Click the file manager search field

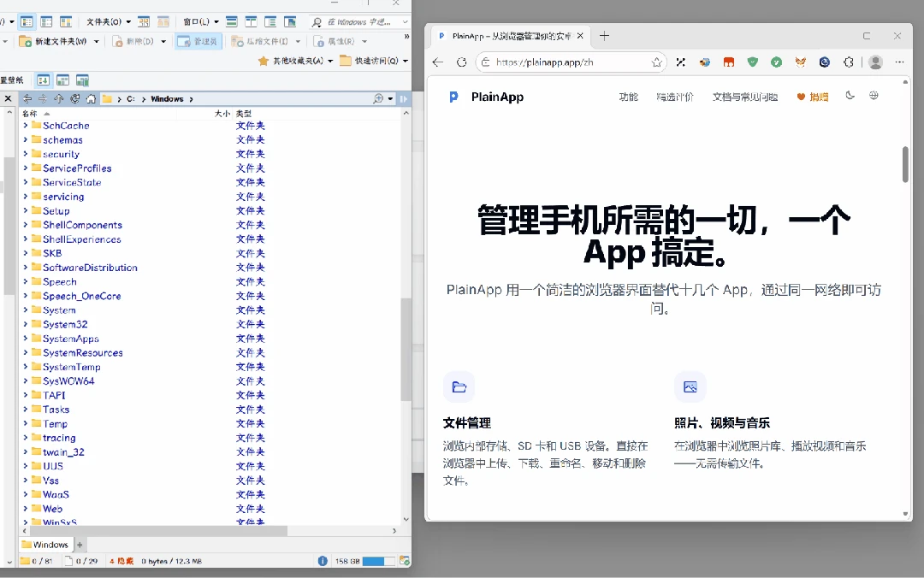[359, 21]
